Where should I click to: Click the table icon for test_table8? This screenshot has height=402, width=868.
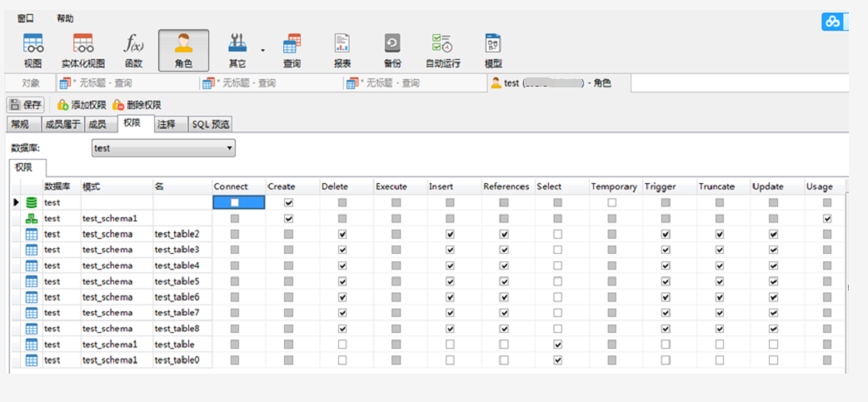pyautogui.click(x=32, y=329)
